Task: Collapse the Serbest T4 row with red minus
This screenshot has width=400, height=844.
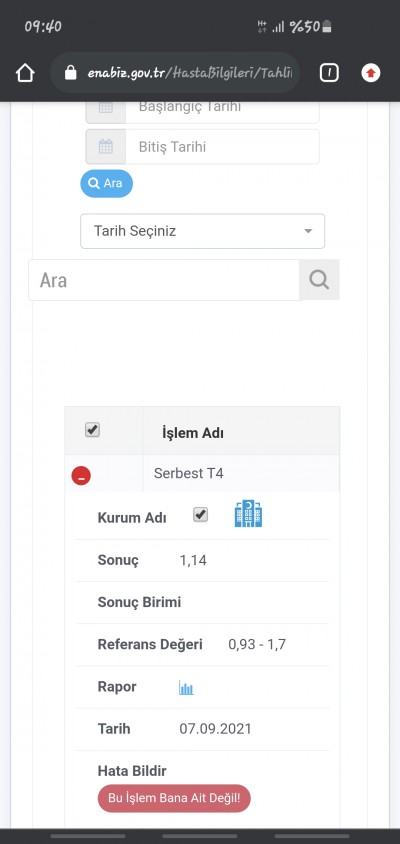Action: click(x=81, y=476)
